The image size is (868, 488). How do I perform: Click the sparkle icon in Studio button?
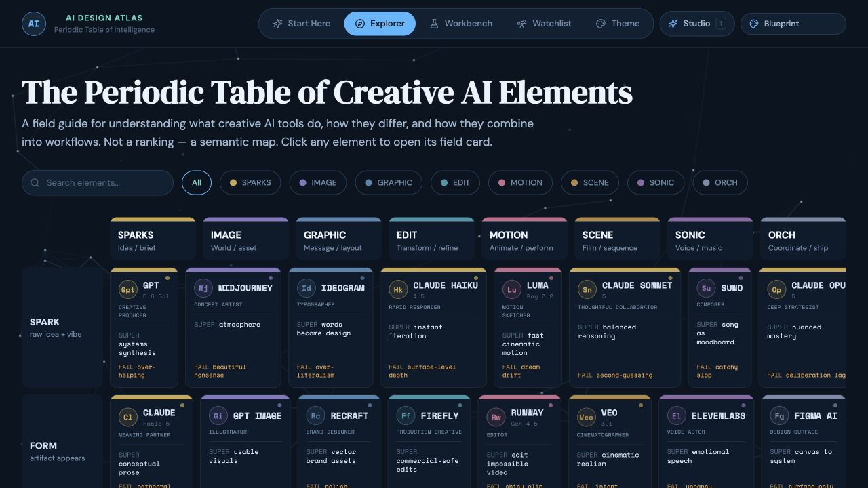click(673, 24)
